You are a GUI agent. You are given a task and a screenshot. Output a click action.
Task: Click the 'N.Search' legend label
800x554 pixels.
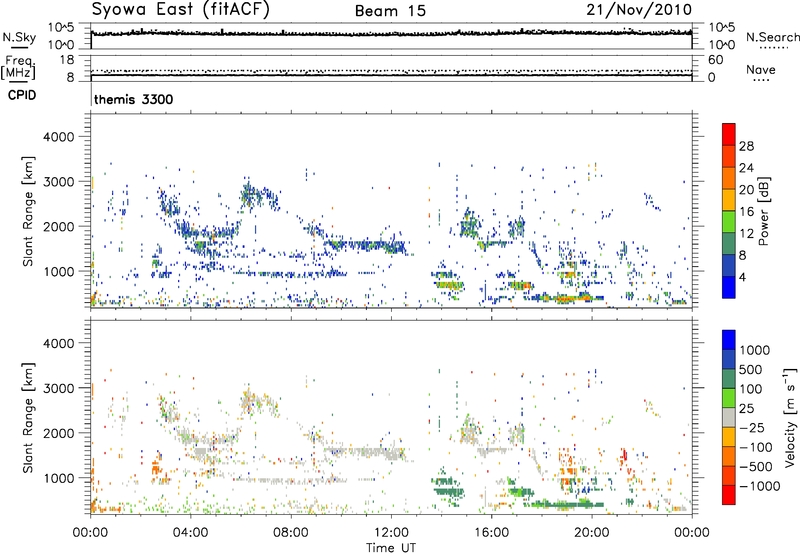[772, 37]
